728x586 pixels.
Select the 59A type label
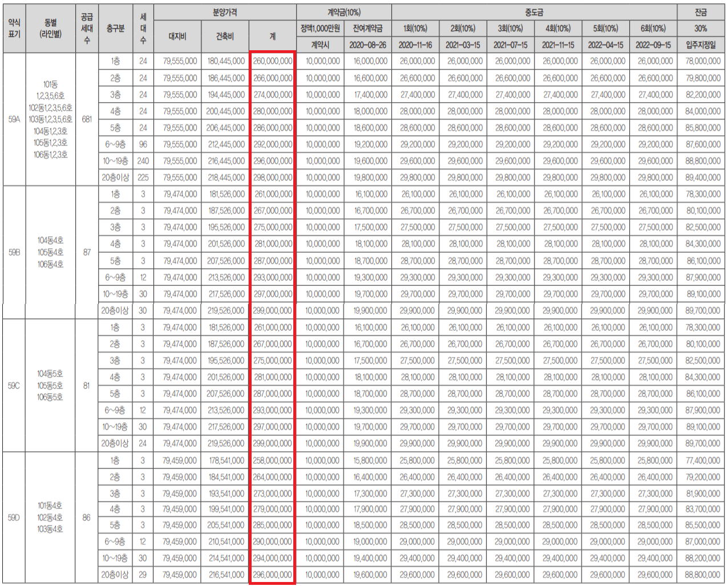[x=14, y=119]
